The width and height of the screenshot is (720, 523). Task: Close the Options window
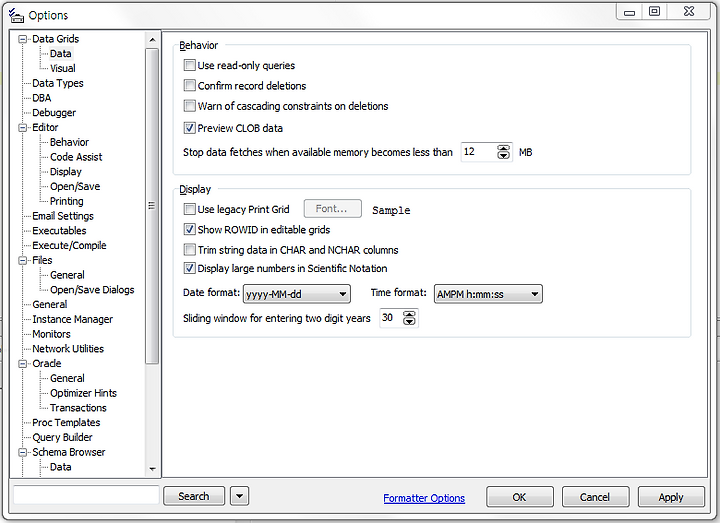(x=689, y=11)
